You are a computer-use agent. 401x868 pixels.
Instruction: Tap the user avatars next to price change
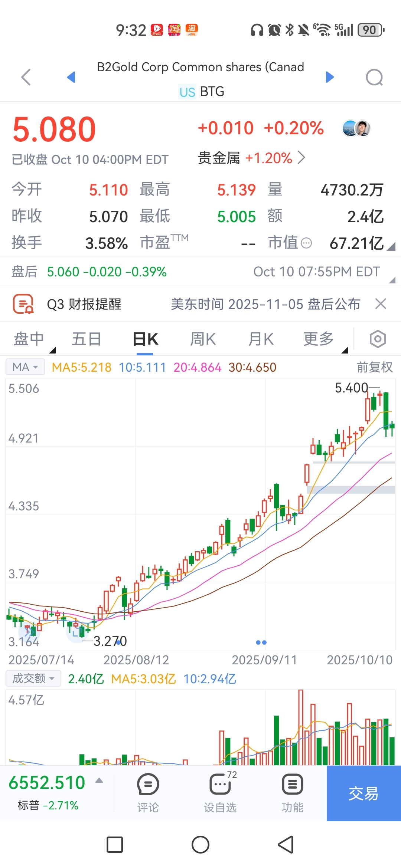click(356, 128)
